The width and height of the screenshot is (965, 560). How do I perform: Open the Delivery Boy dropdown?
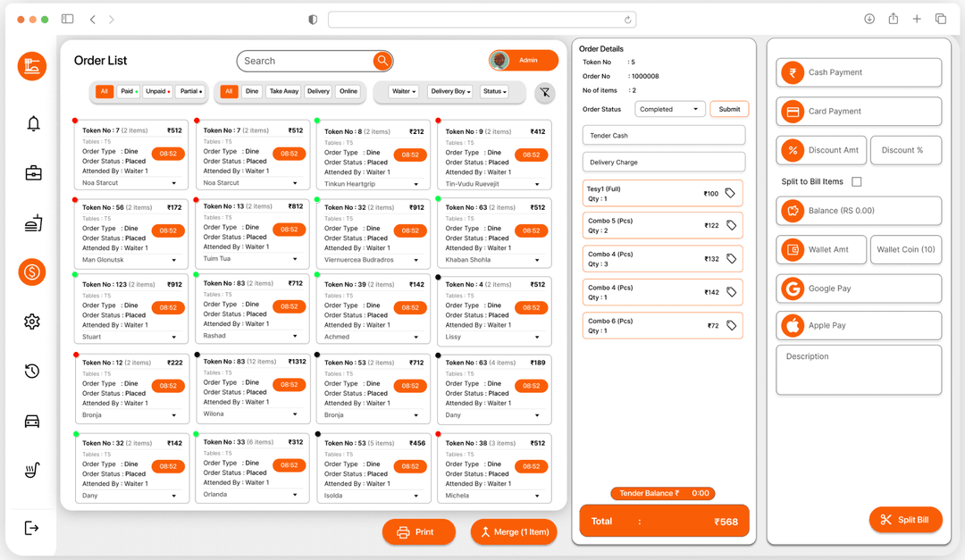(x=450, y=91)
